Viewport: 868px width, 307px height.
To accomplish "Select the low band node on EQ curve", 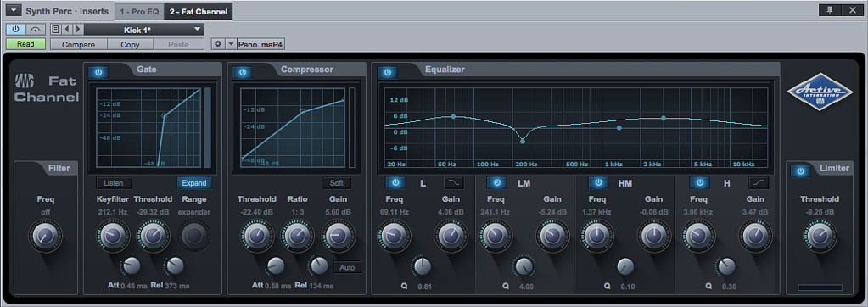I will (453, 116).
